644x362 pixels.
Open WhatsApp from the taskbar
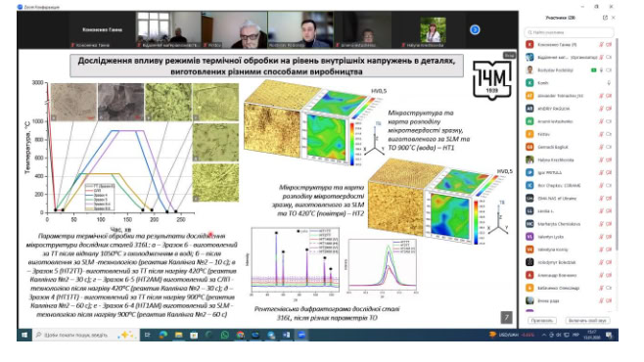pyautogui.click(x=225, y=335)
